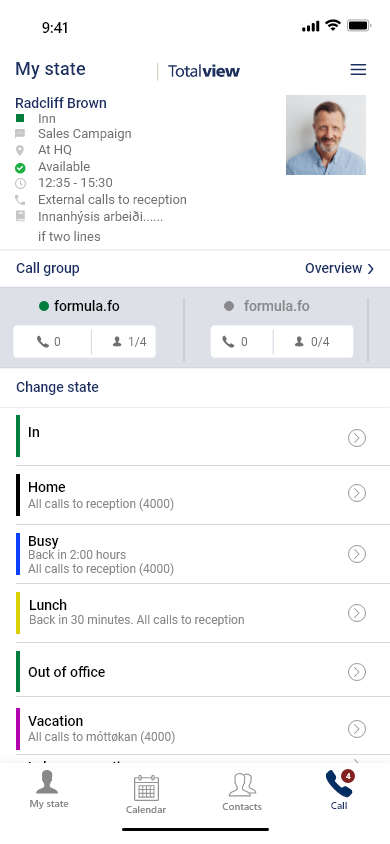The width and height of the screenshot is (390, 844).
Task: Select the Out of office state
Action: tap(195, 672)
